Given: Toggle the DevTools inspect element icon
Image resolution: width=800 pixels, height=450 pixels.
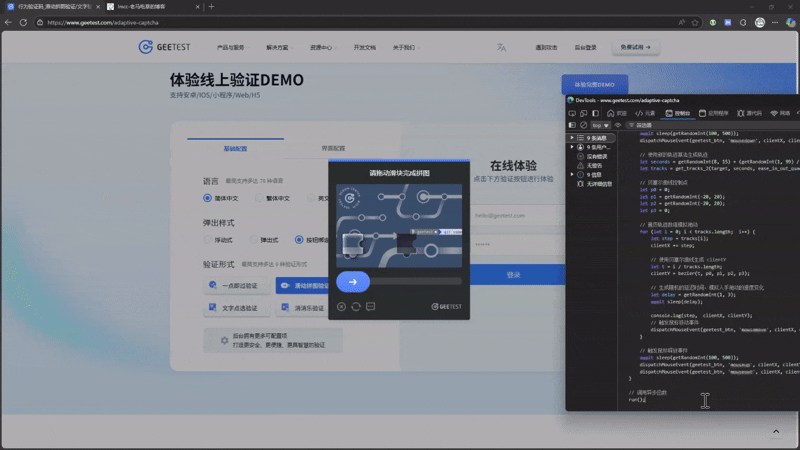Looking at the screenshot, I should [x=572, y=113].
